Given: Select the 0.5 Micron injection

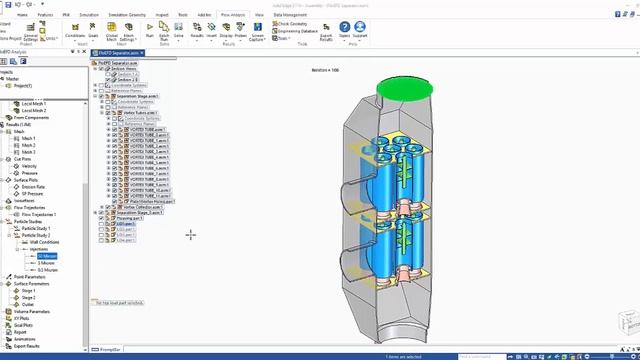Looking at the screenshot, I should point(48,270).
